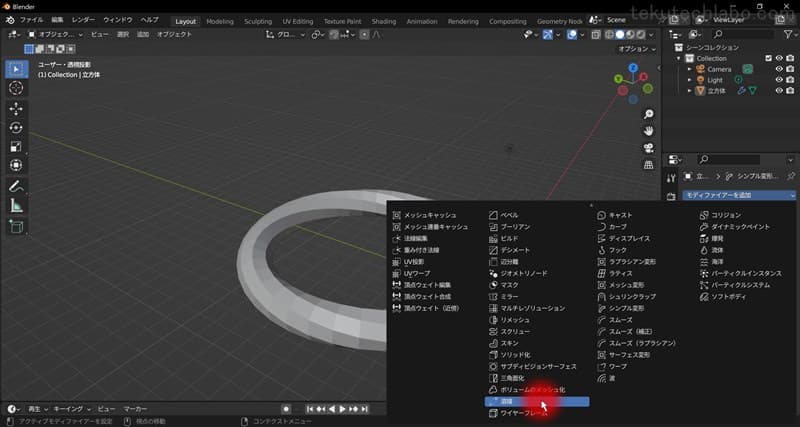This screenshot has width=800, height=427.
Task: Select the Rotate tool in the toolbar
Action: 16,128
